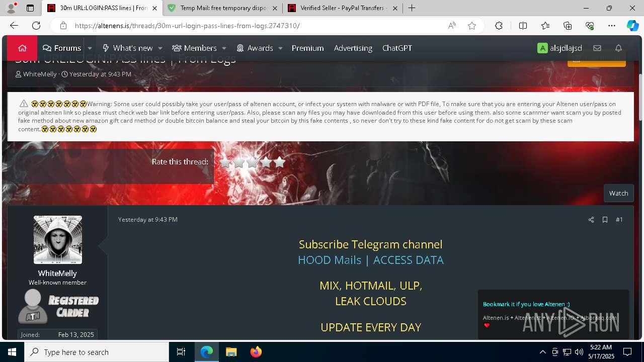Open Collections icon
644x362 pixels.
[x=568, y=26]
